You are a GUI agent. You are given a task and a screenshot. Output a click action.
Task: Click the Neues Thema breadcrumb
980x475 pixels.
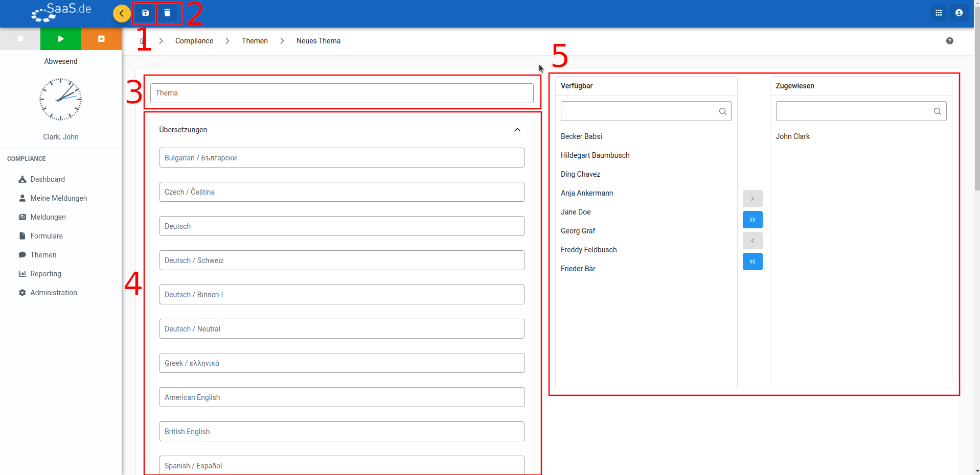point(318,41)
